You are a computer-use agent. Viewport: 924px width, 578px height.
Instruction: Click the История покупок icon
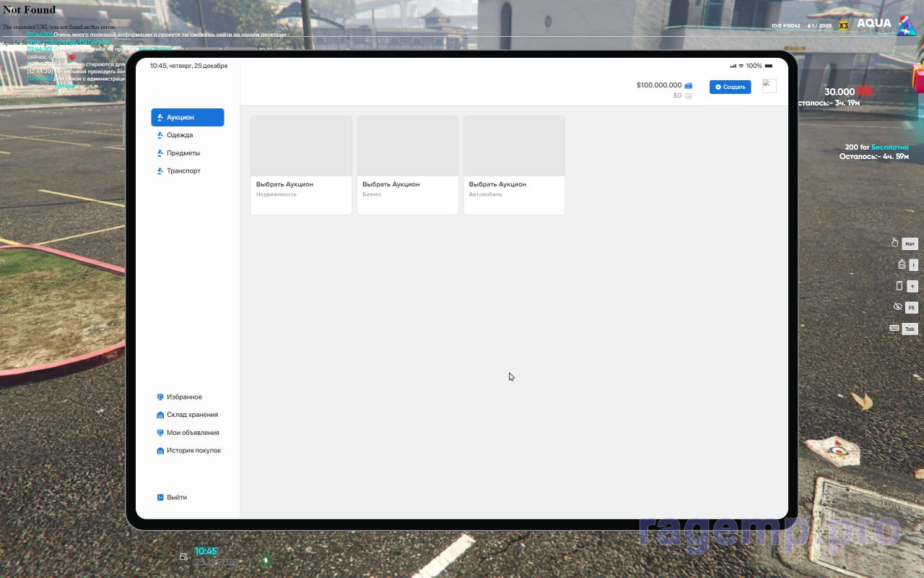tap(160, 451)
